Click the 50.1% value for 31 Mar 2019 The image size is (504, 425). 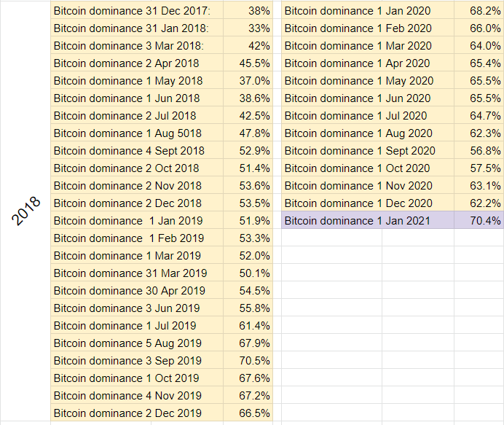248,273
